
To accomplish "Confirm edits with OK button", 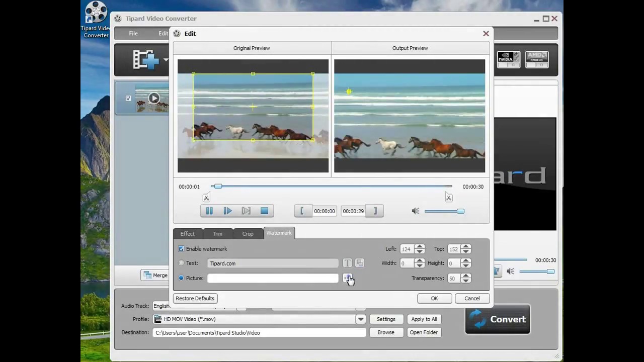I will [x=434, y=299].
